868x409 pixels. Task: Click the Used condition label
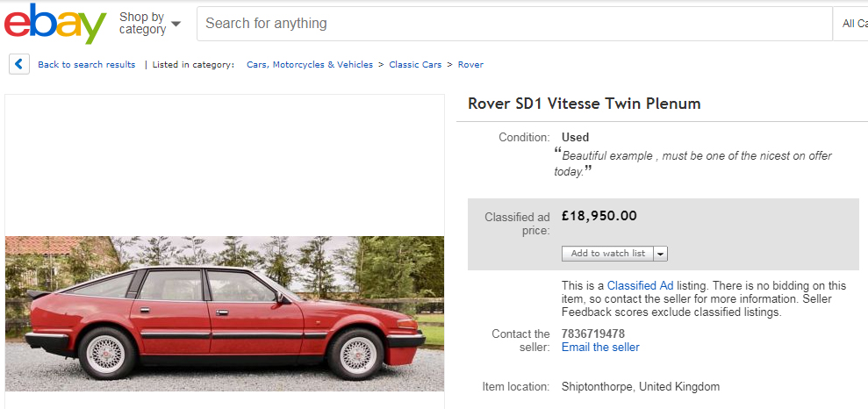(575, 137)
